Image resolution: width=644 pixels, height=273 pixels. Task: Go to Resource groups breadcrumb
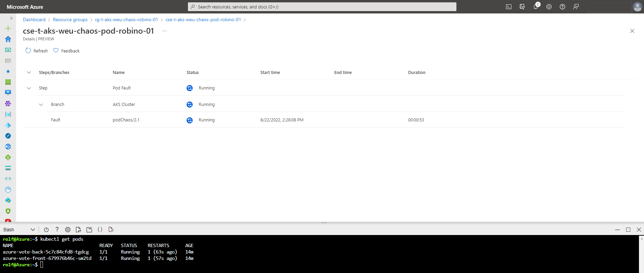[x=70, y=19]
